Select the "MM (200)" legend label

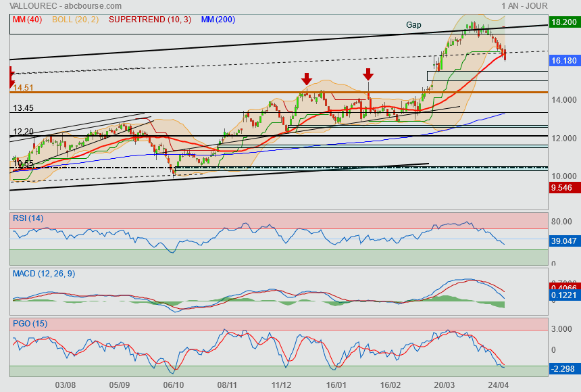218,20
